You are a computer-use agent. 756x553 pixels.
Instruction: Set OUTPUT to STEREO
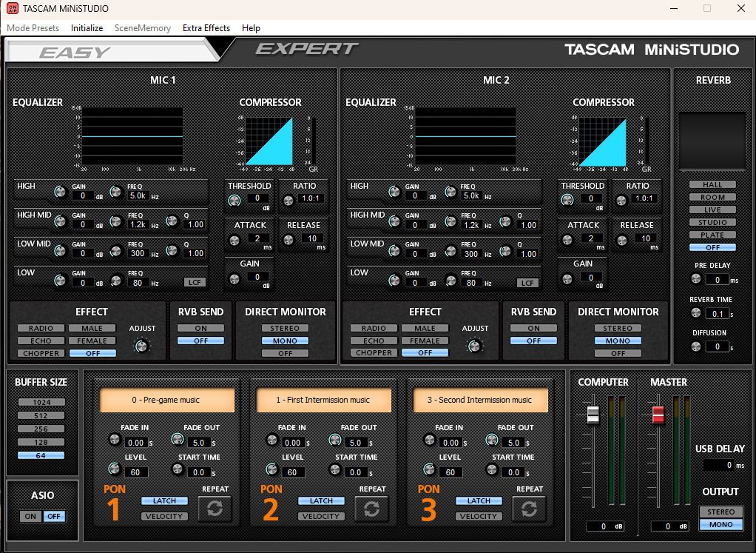(720, 512)
